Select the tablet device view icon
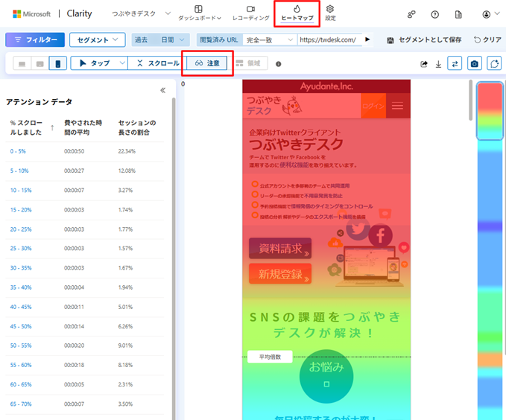This screenshot has height=420, width=506. pyautogui.click(x=40, y=63)
